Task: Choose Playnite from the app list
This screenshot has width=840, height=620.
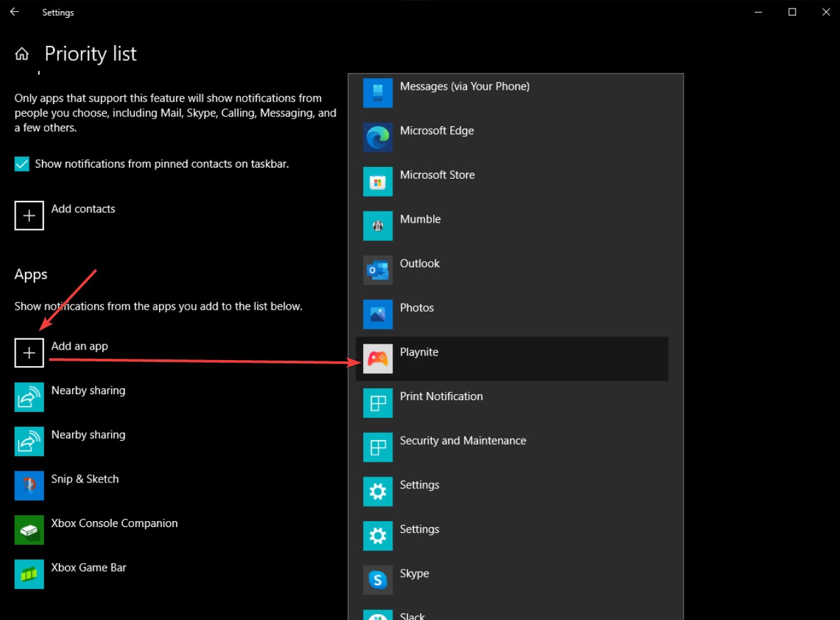Action: coord(512,359)
